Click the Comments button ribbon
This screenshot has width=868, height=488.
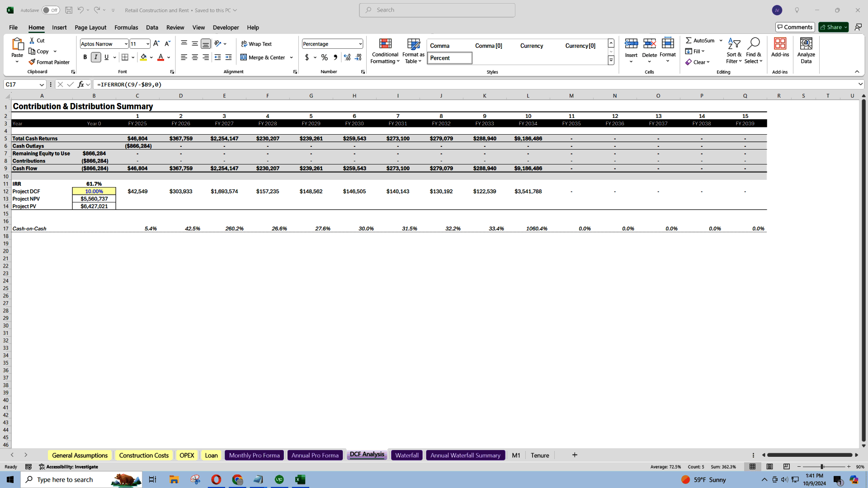(794, 27)
